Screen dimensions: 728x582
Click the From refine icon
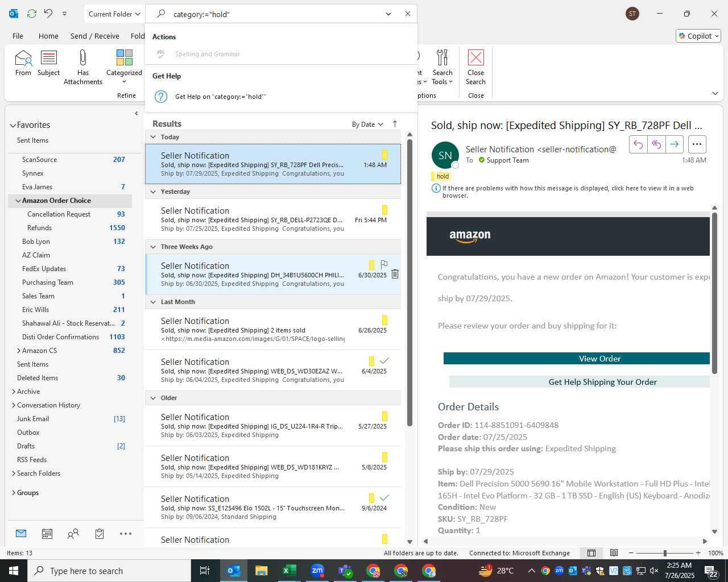[x=23, y=63]
